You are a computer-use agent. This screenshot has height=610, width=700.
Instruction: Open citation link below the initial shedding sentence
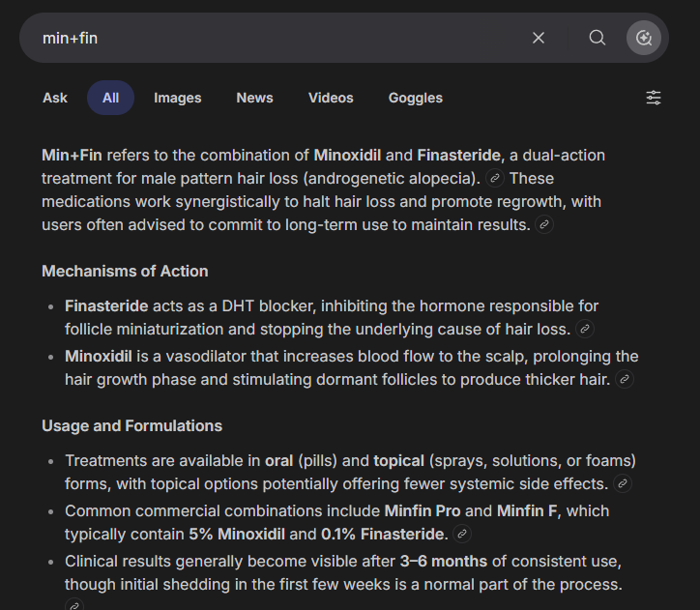click(x=74, y=605)
